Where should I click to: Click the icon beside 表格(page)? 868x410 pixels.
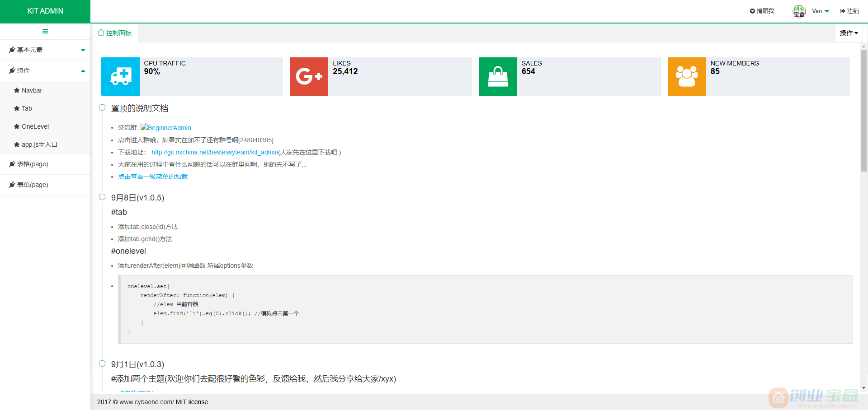tap(12, 163)
